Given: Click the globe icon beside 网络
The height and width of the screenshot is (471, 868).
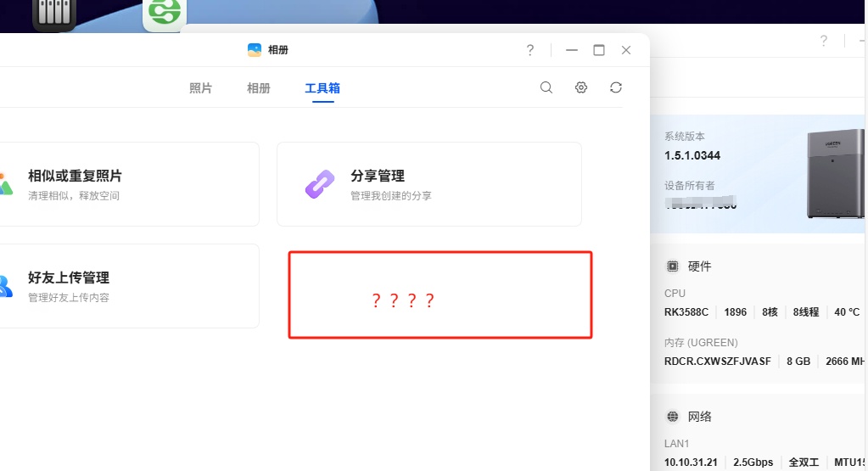Looking at the screenshot, I should point(672,416).
